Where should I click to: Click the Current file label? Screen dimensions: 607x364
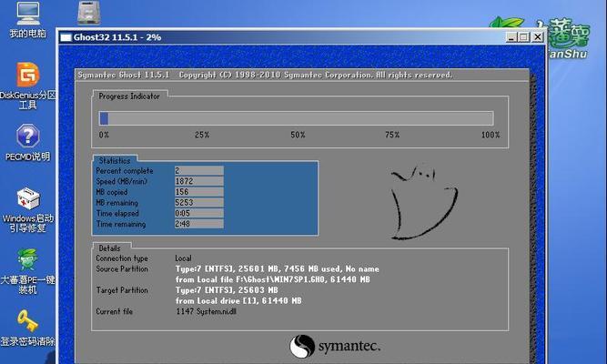(114, 311)
